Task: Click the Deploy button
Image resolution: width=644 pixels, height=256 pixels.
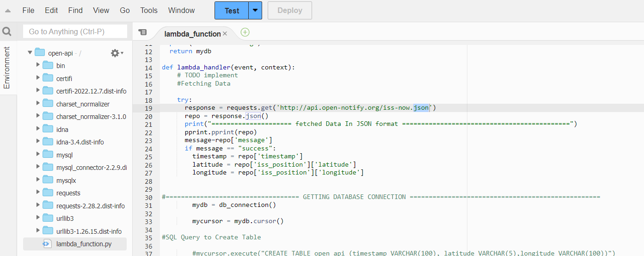Action: click(290, 10)
